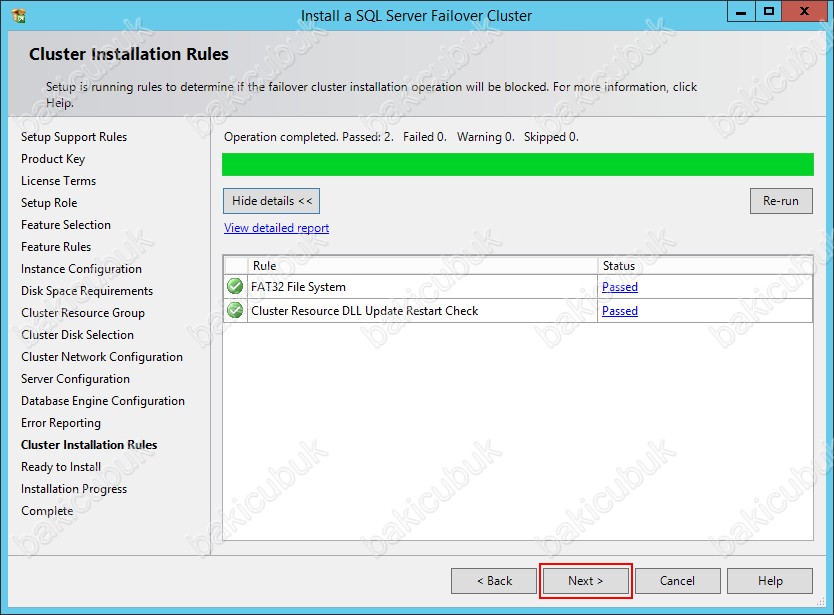The height and width of the screenshot is (615, 834).
Task: Minimize the setup window
Action: point(741,12)
